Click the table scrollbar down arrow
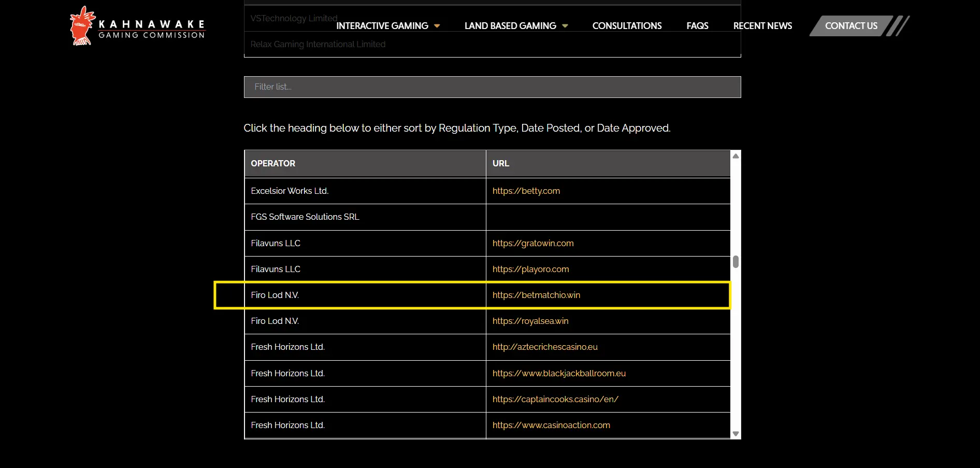The image size is (980, 468). [736, 434]
